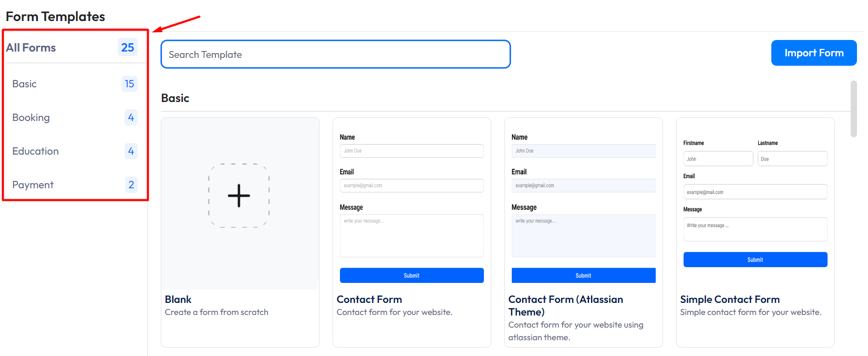The image size is (868, 356).
Task: Select the Basic category in sidebar
Action: [25, 84]
